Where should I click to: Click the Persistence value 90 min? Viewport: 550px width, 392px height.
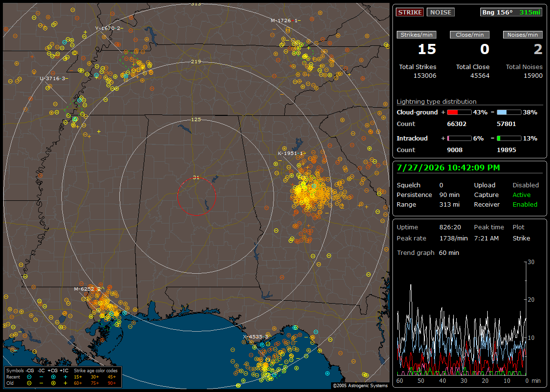pyautogui.click(x=449, y=195)
